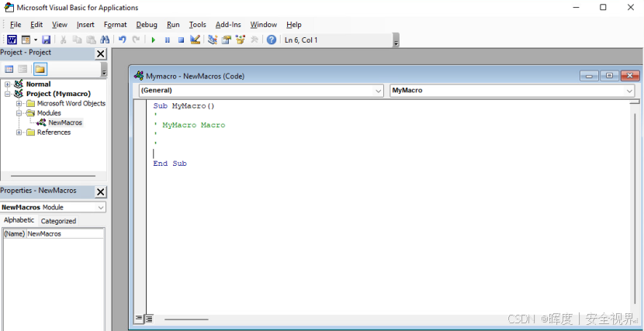644x331 pixels.
Task: Click the View Microsoft Word toolbar icon
Action: tap(12, 40)
